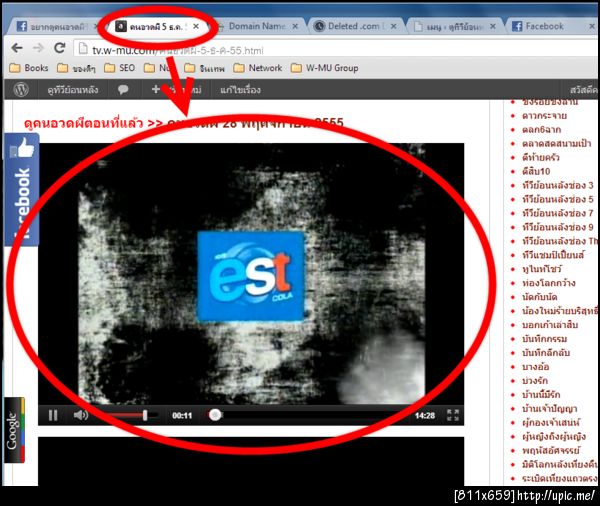The width and height of the screenshot is (600, 506).
Task: Open sidebar link ทีวีย้อนหลังช่อง 7
Action: pyautogui.click(x=558, y=213)
